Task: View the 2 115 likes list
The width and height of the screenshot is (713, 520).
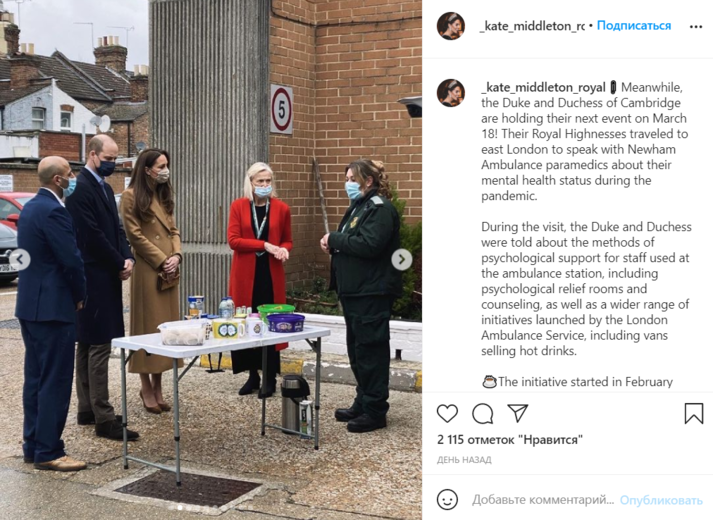Action: [x=510, y=440]
